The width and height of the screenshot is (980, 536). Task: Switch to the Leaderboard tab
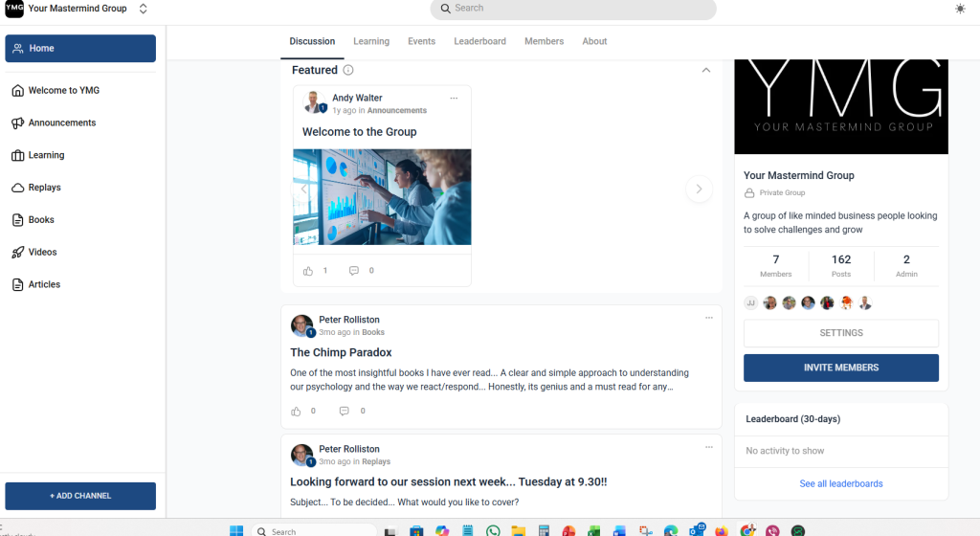point(479,41)
